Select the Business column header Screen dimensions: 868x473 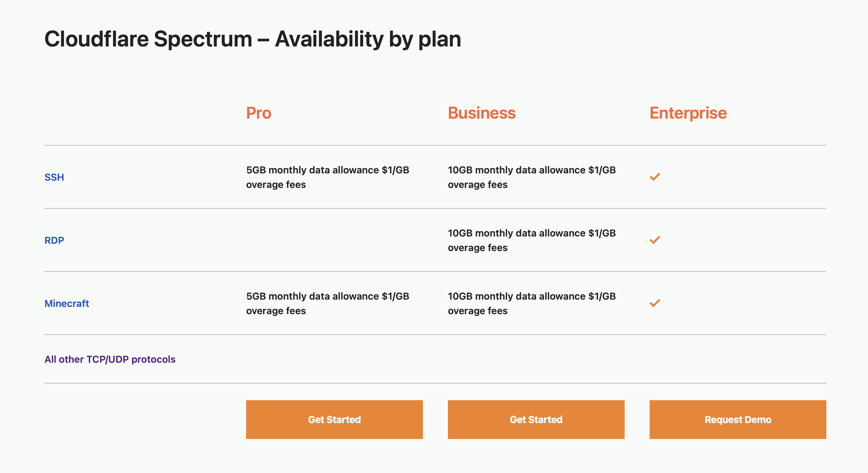click(481, 112)
